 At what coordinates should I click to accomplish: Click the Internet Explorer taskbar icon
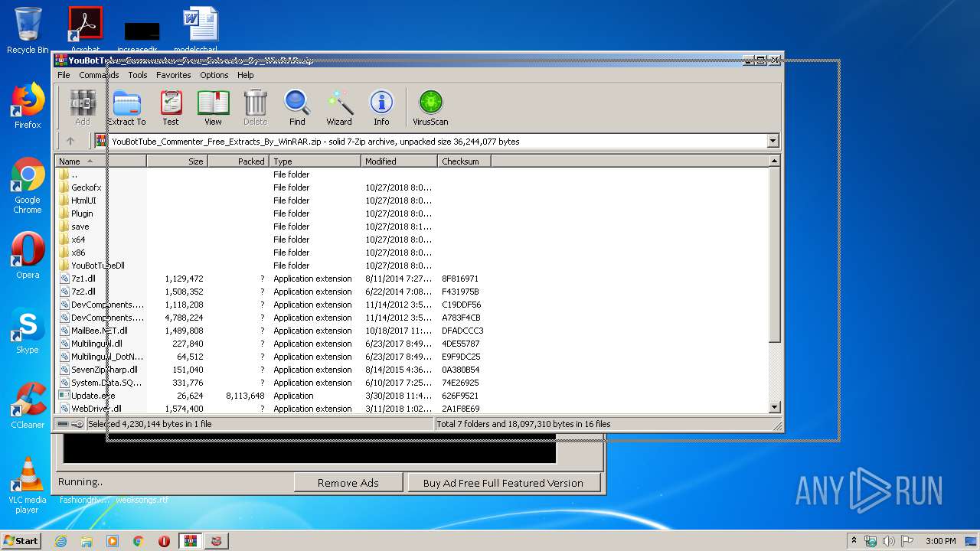click(60, 541)
